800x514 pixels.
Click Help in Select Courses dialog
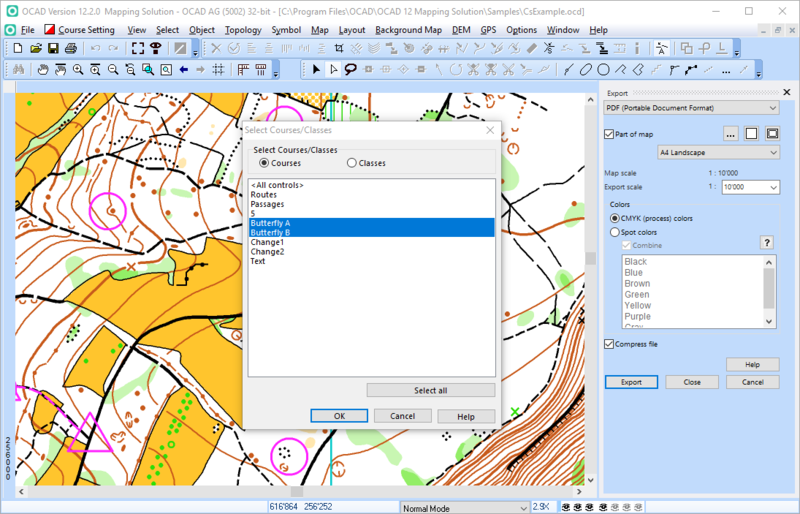466,417
